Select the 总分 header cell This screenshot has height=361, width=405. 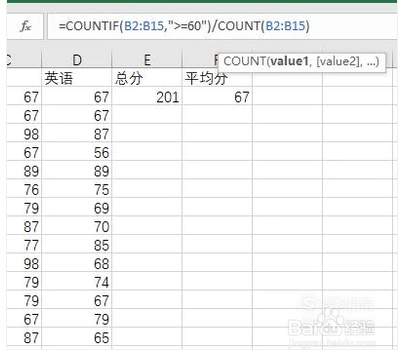coord(147,78)
